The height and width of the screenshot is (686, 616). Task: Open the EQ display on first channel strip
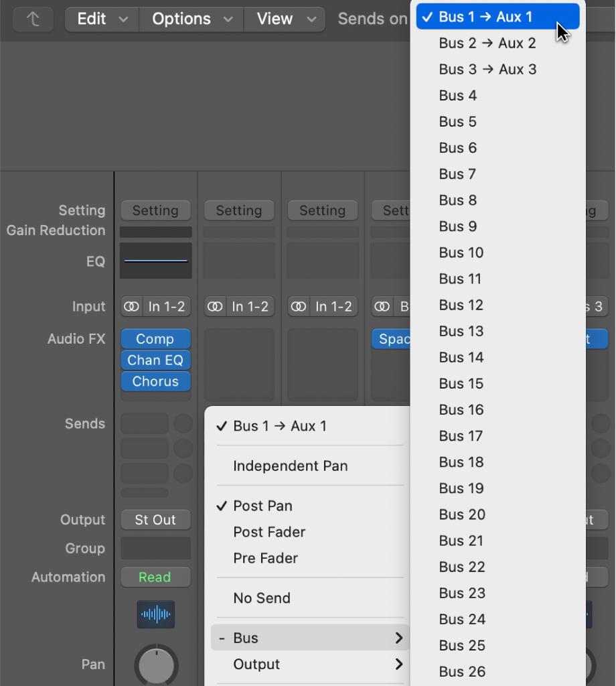155,261
